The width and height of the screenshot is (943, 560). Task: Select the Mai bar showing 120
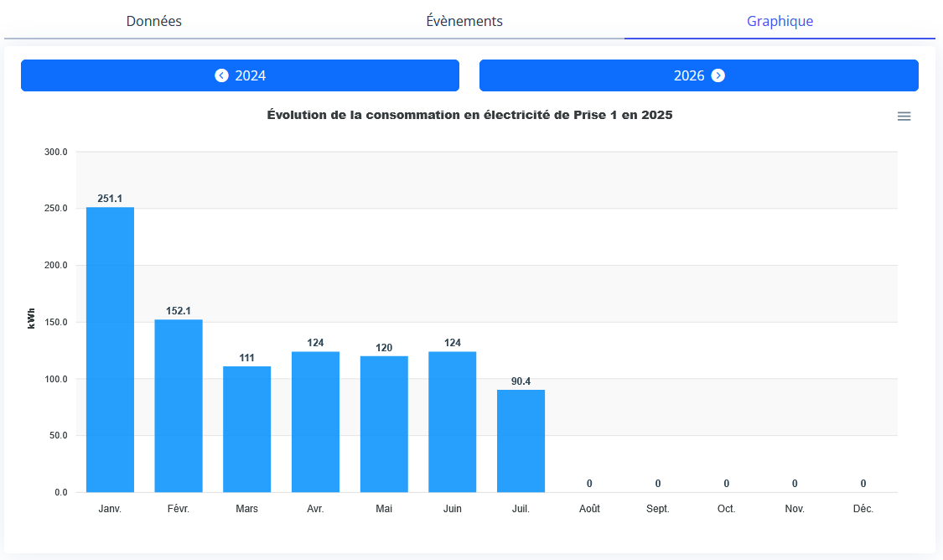(x=384, y=424)
